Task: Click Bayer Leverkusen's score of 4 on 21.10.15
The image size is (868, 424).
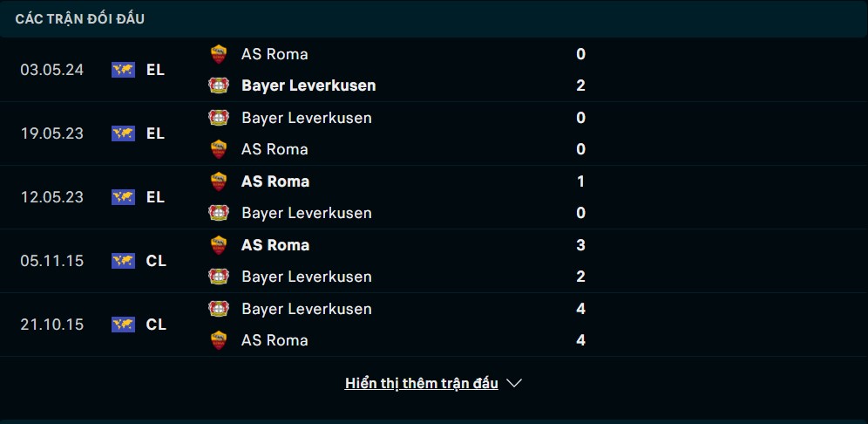Action: tap(580, 309)
